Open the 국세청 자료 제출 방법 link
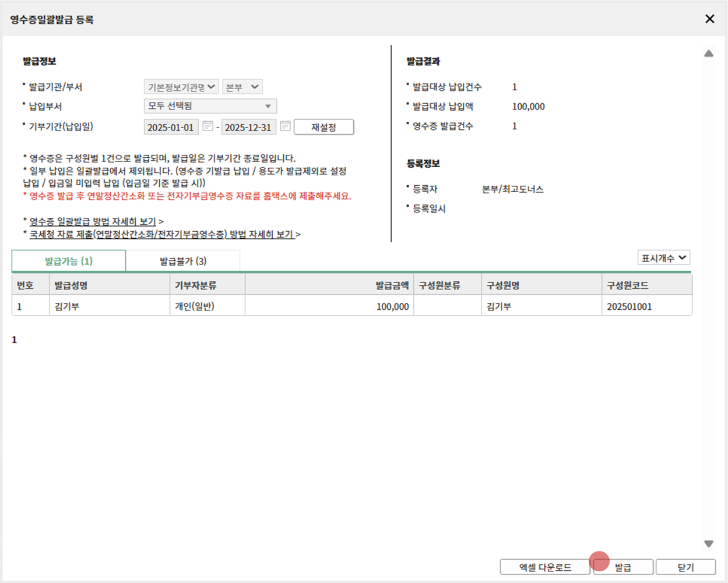This screenshot has height=583, width=728. click(x=161, y=234)
